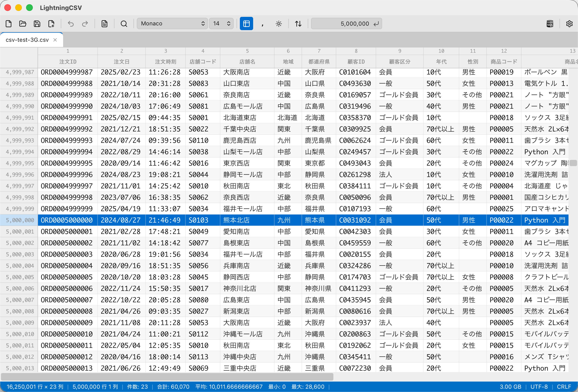Viewport: 578px width, 392px height.
Task: Toggle the brightness theme sun icon
Action: [x=279, y=24]
